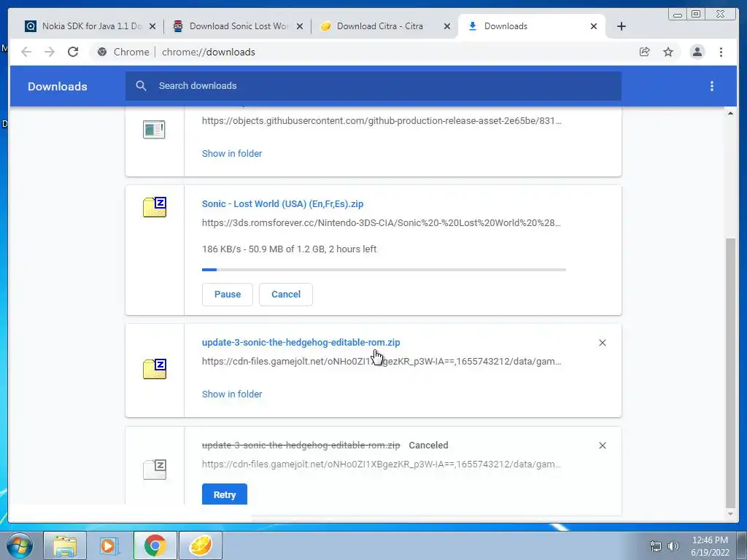Reload the downloads page
747x560 pixels.
coord(73,52)
